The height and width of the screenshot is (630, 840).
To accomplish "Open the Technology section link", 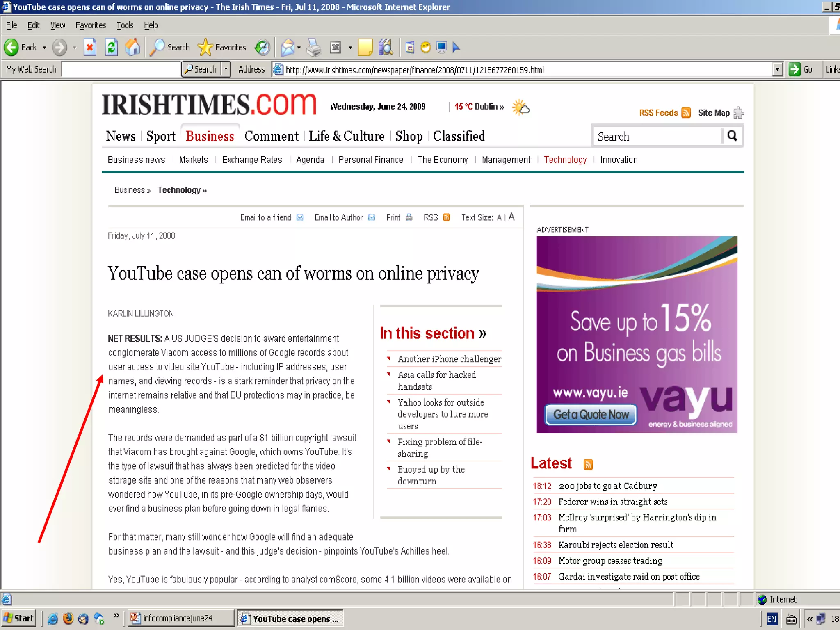I will click(565, 160).
